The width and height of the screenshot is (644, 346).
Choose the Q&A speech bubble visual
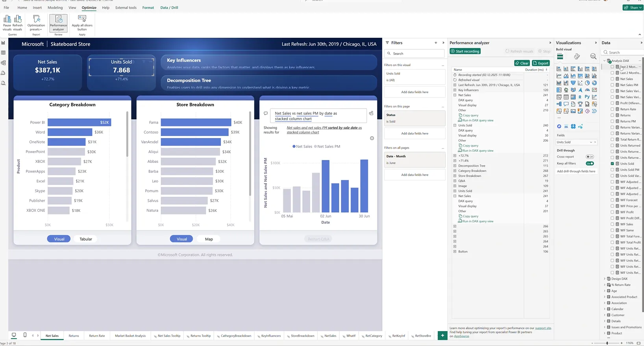(x=566, y=104)
